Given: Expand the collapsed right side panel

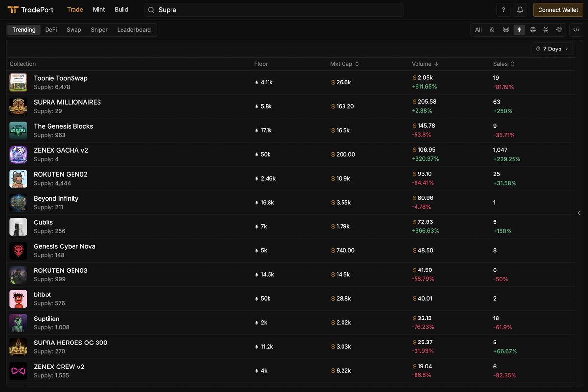Looking at the screenshot, I should [579, 213].
